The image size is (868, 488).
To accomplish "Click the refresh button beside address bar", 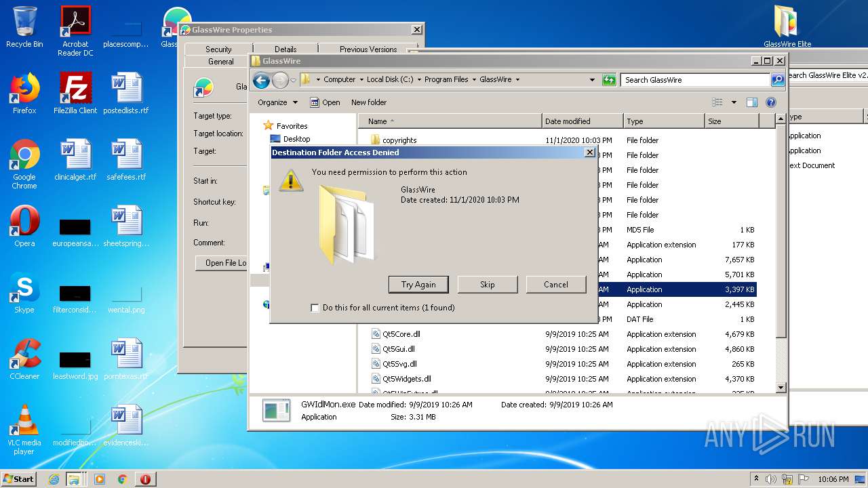I will [x=609, y=79].
